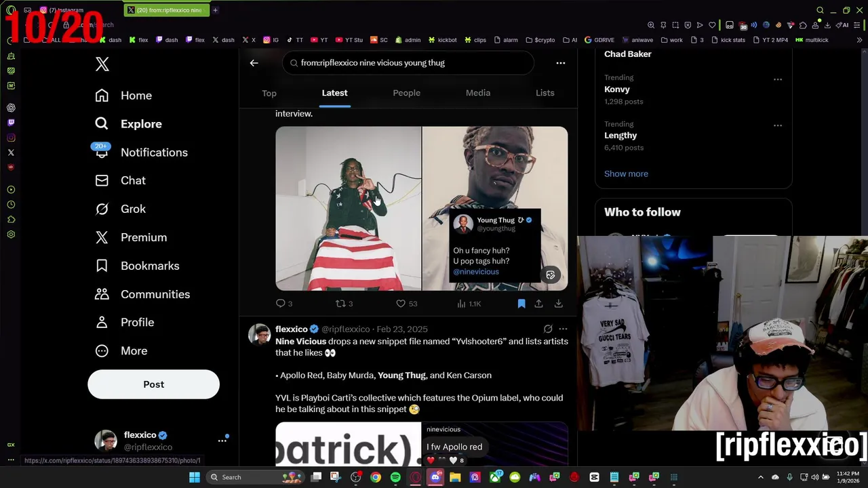Share the first post
The height and width of the screenshot is (488, 868).
click(x=538, y=304)
